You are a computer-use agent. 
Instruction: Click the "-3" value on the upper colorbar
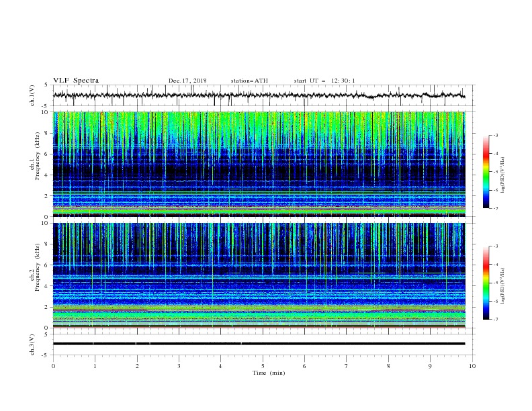[495, 135]
